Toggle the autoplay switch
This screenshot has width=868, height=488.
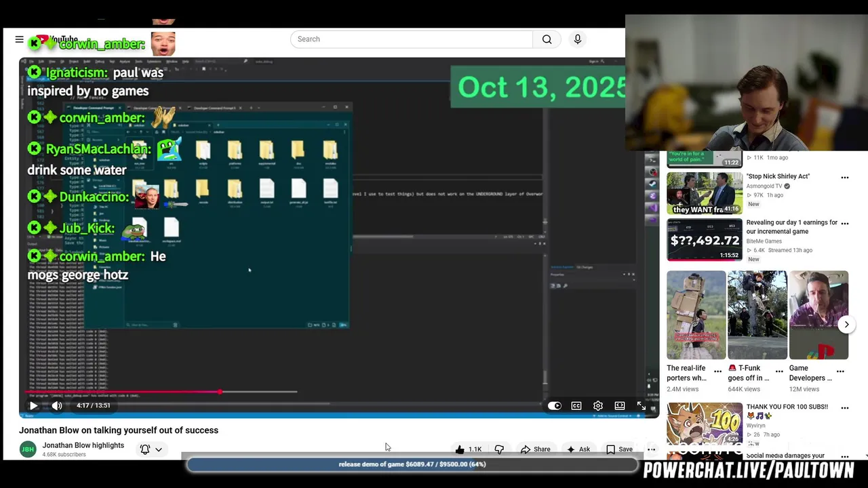tap(555, 405)
